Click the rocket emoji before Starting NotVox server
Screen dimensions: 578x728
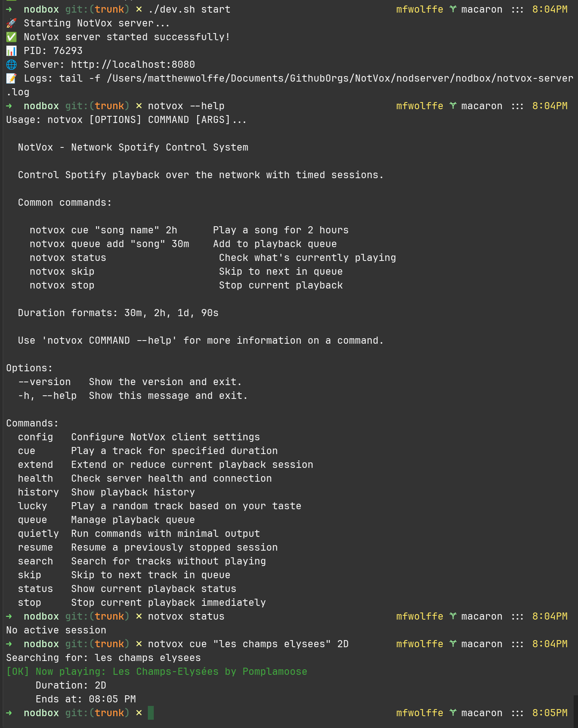pos(11,23)
